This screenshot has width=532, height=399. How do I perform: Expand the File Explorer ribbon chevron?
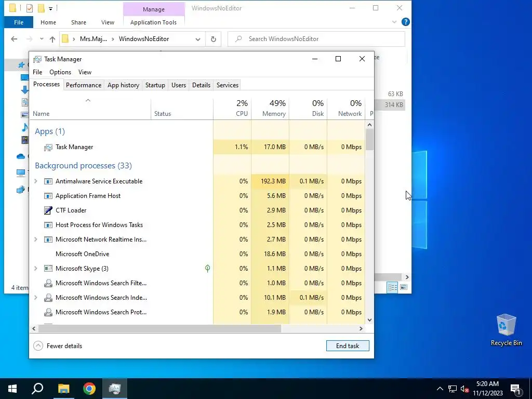[394, 22]
